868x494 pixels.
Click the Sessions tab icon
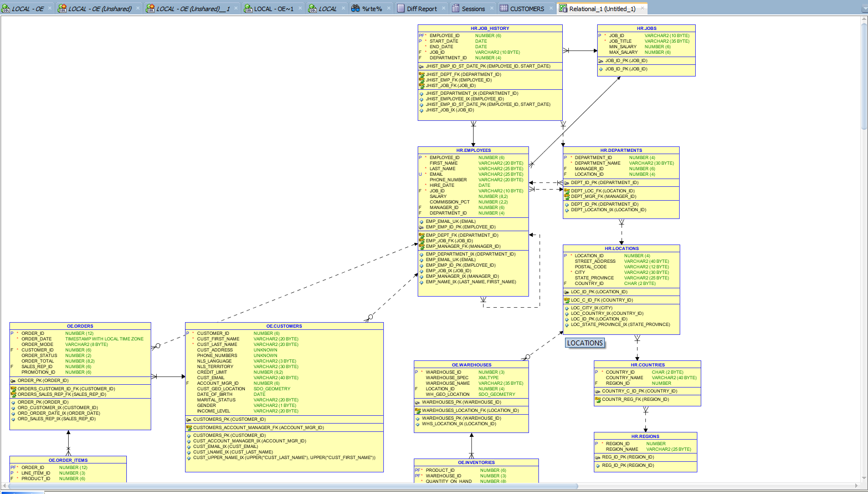pos(456,9)
